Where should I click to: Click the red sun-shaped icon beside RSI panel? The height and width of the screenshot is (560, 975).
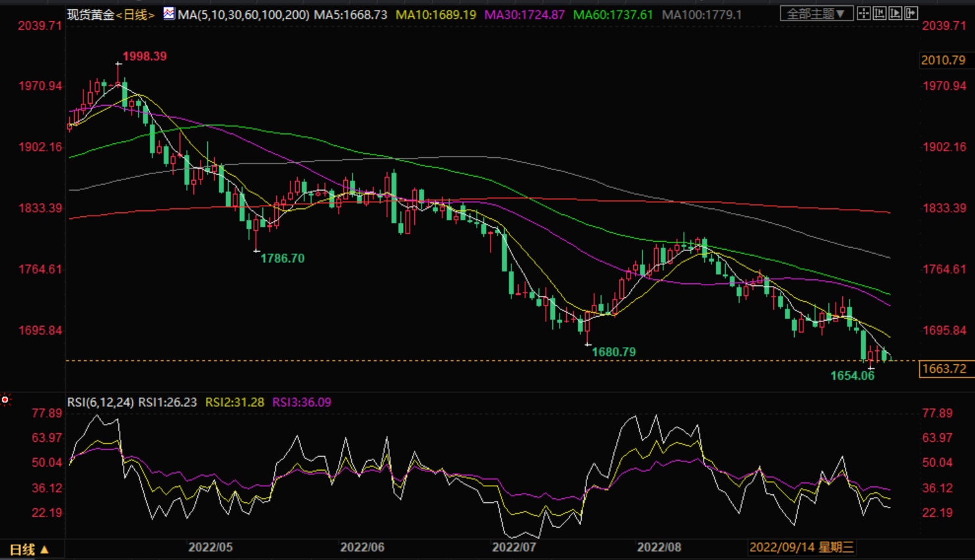coord(5,400)
